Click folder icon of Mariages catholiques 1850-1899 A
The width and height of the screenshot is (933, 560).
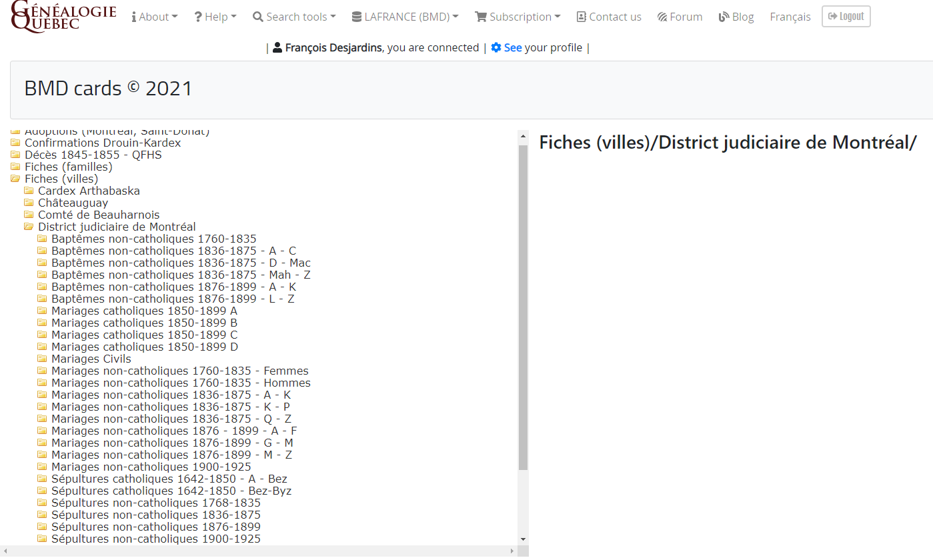(x=42, y=311)
